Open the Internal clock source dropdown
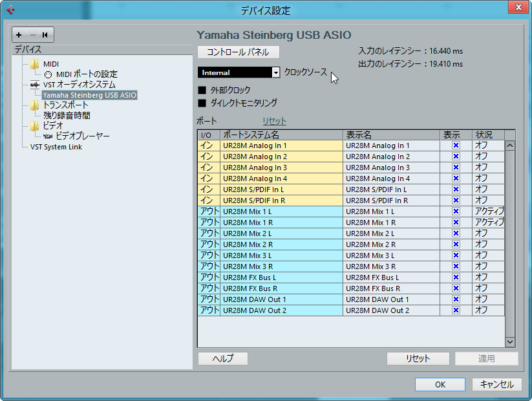Image resolution: width=532 pixels, height=401 pixels. [x=239, y=72]
